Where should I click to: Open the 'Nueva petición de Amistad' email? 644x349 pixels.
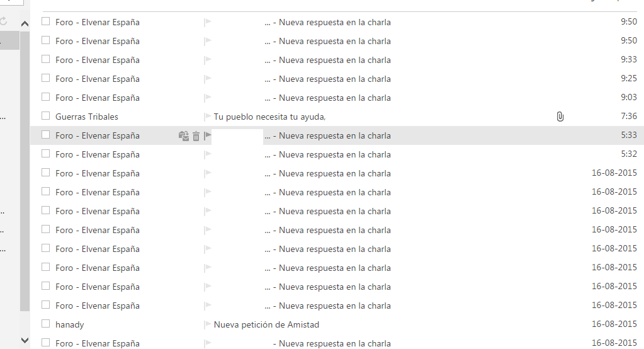(266, 324)
